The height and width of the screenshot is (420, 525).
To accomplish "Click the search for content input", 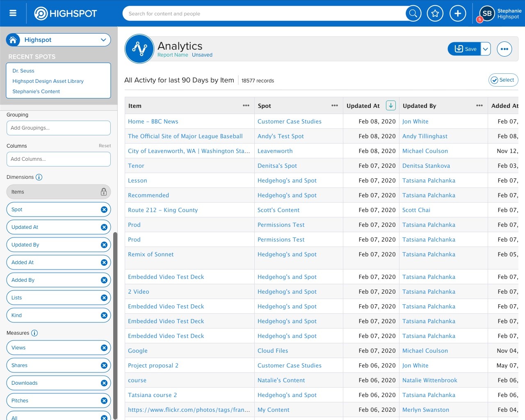I will (264, 14).
